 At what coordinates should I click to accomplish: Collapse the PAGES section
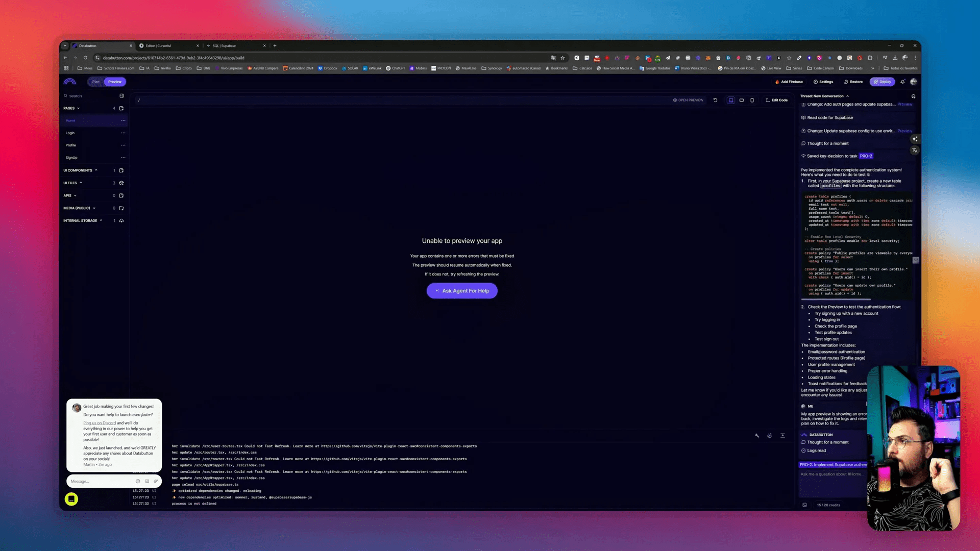tap(71, 108)
